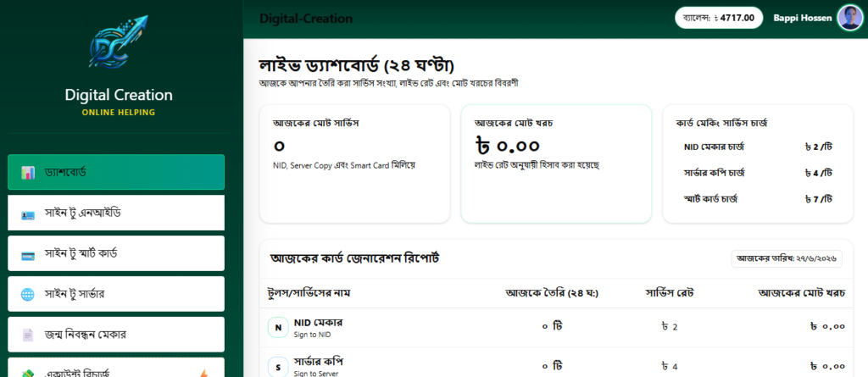
Task: Open the ড্যাশবোর্ড menu item
Action: 116,172
